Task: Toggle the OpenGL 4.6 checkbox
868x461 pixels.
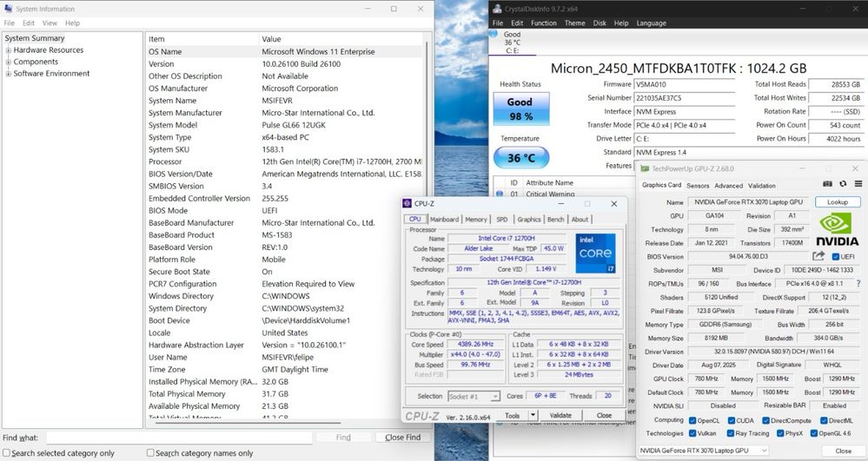Action: (814, 433)
